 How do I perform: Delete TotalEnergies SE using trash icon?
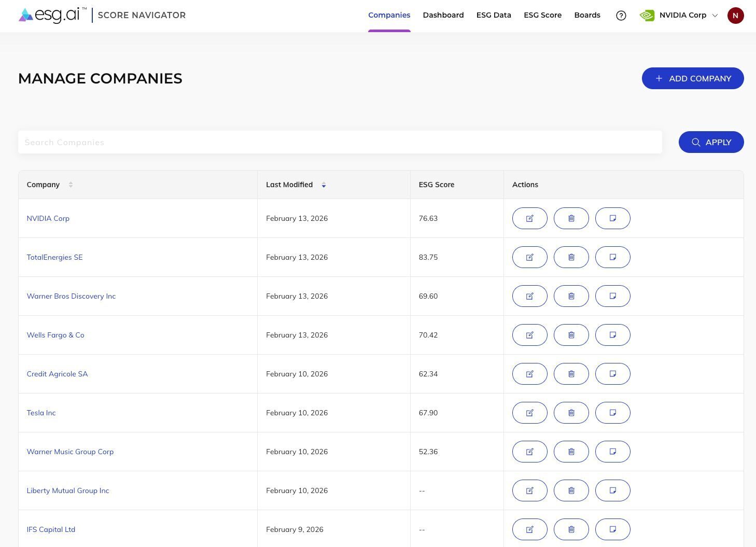pyautogui.click(x=571, y=257)
